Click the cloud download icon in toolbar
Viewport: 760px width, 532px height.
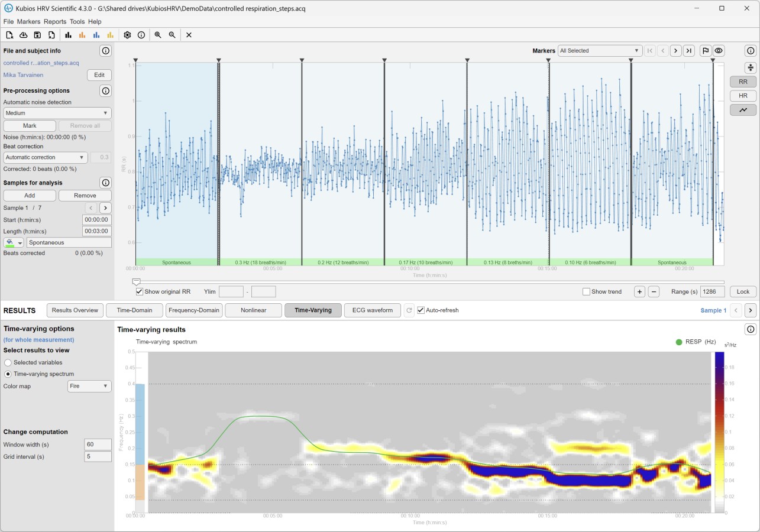pyautogui.click(x=24, y=35)
